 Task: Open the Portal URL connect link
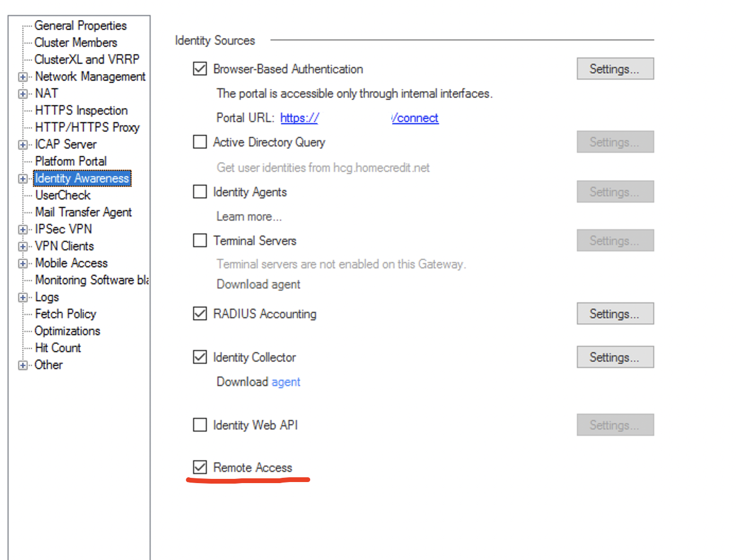pyautogui.click(x=415, y=118)
